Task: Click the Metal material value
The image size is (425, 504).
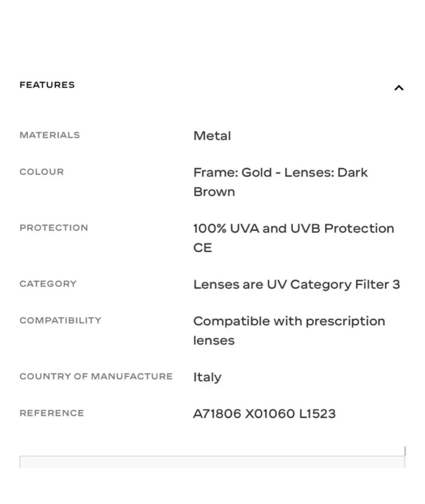Action: 212,136
